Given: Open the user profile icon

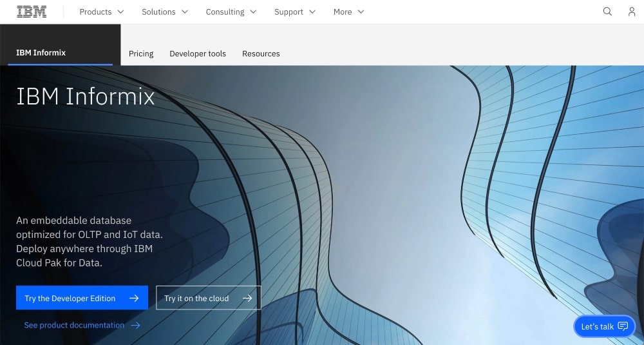Looking at the screenshot, I should (632, 12).
